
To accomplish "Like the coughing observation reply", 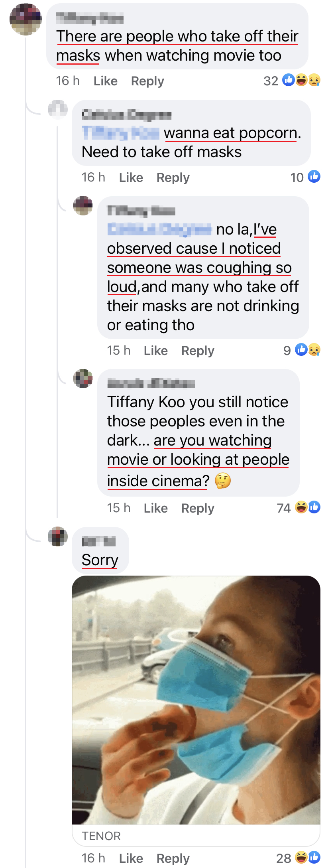I will (156, 351).
